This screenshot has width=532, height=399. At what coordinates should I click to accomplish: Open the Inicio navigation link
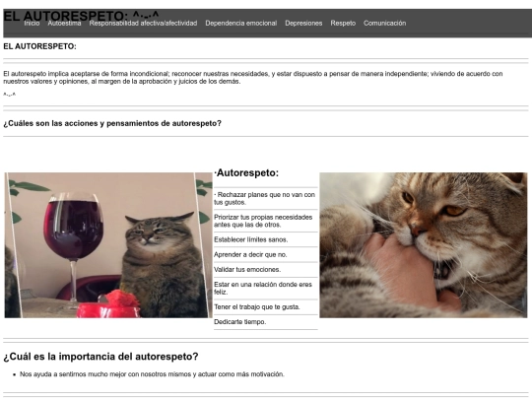pyautogui.click(x=32, y=23)
